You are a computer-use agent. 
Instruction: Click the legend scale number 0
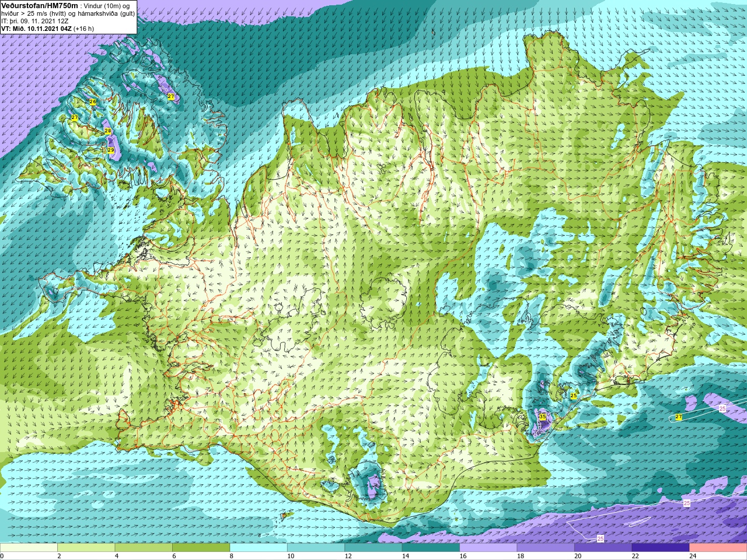point(2,556)
